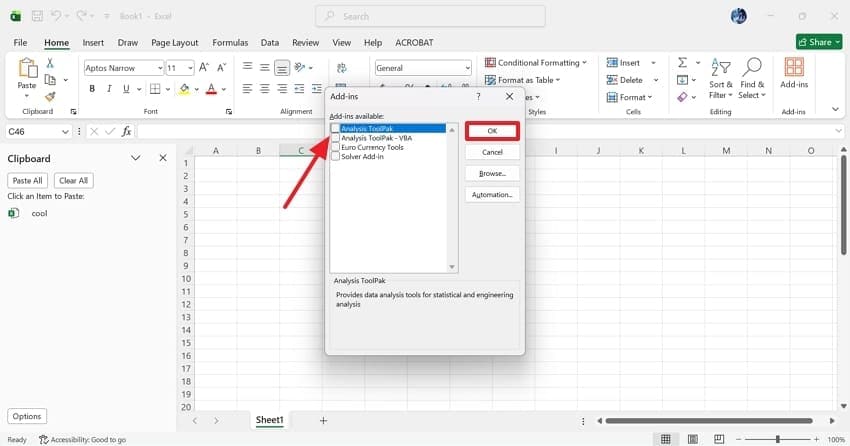Click the Orientation text angle icon
This screenshot has height=446, width=850.
[300, 68]
